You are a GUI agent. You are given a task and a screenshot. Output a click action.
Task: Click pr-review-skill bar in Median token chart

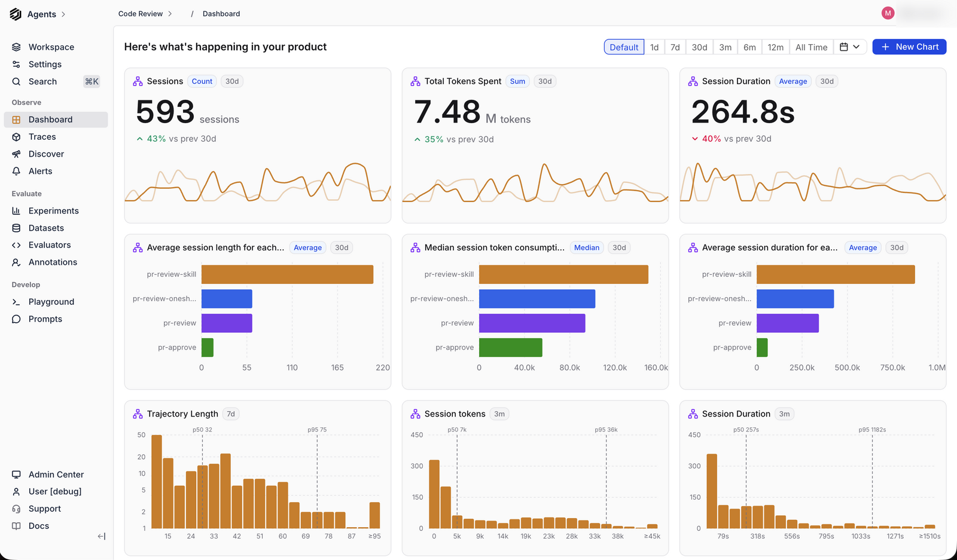click(x=563, y=274)
